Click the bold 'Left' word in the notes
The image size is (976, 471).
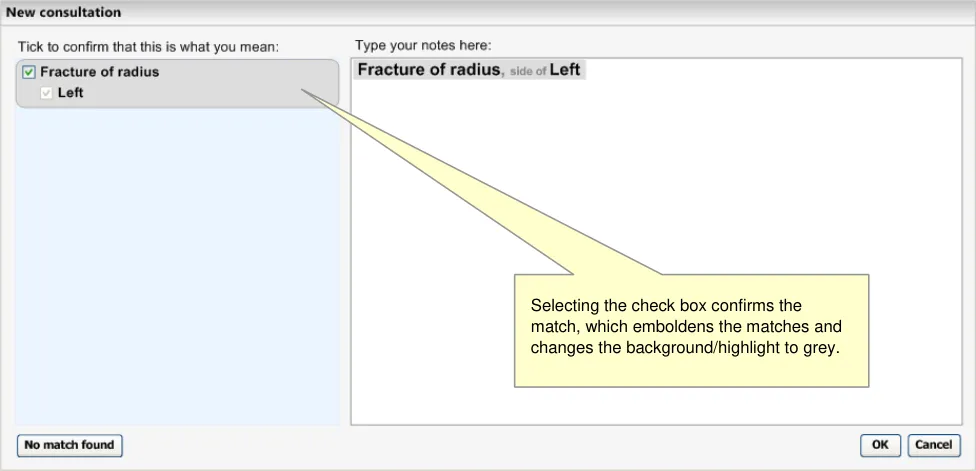pyautogui.click(x=565, y=70)
